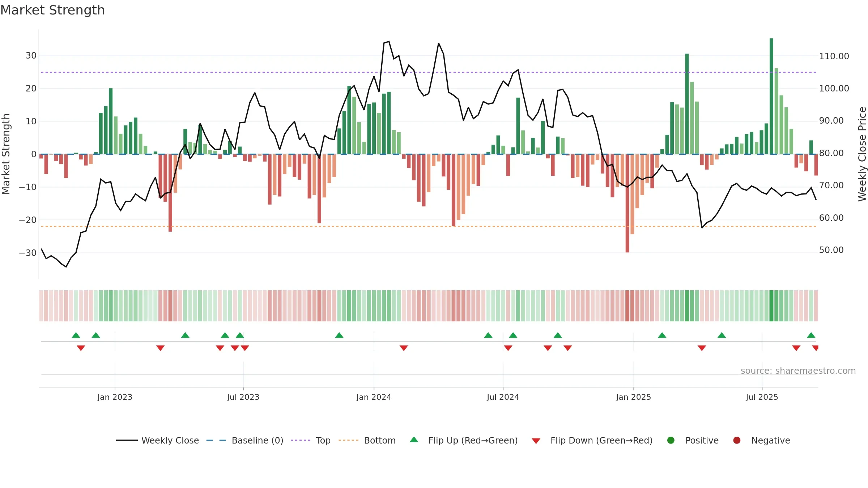Click the Jul 2024 axis label
868x488 pixels.
503,397
